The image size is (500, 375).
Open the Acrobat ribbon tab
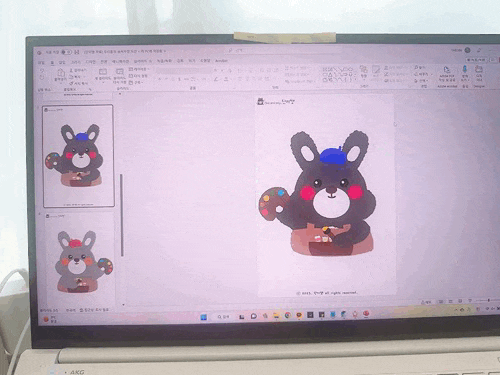pos(221,61)
